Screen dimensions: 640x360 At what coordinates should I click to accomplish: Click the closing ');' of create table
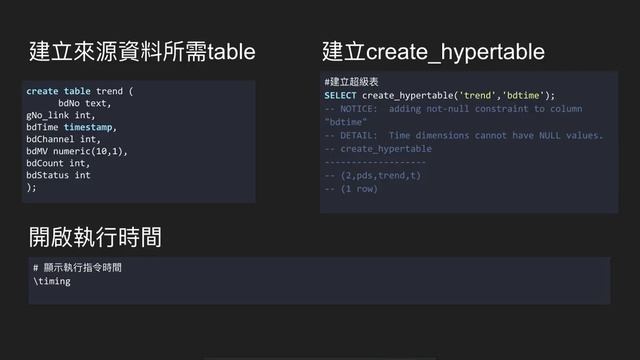point(31,187)
